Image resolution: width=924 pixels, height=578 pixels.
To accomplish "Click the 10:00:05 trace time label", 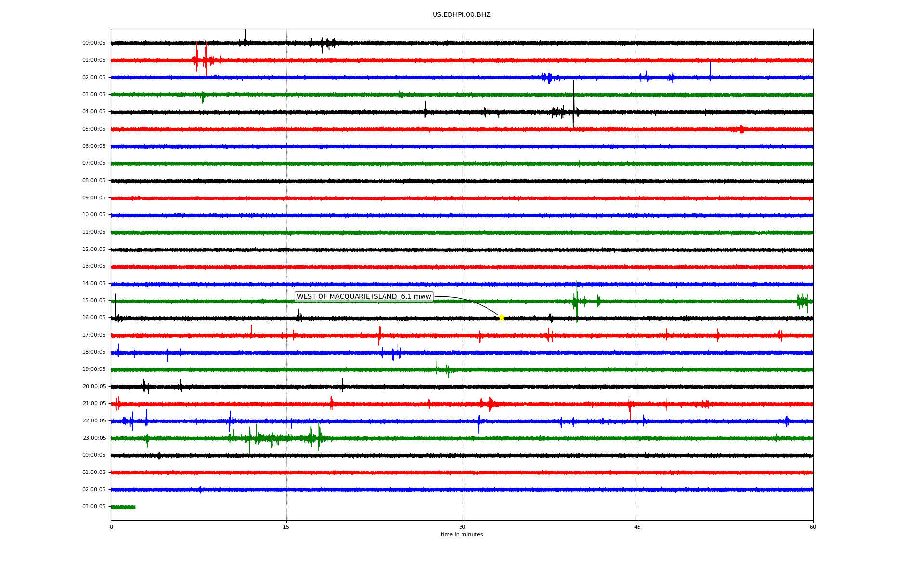I will [94, 215].
